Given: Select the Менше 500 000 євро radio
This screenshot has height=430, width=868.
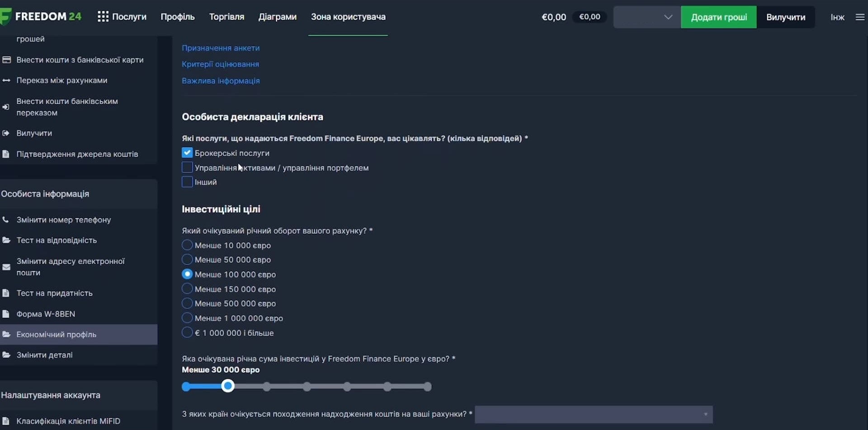Looking at the screenshot, I should pos(187,303).
